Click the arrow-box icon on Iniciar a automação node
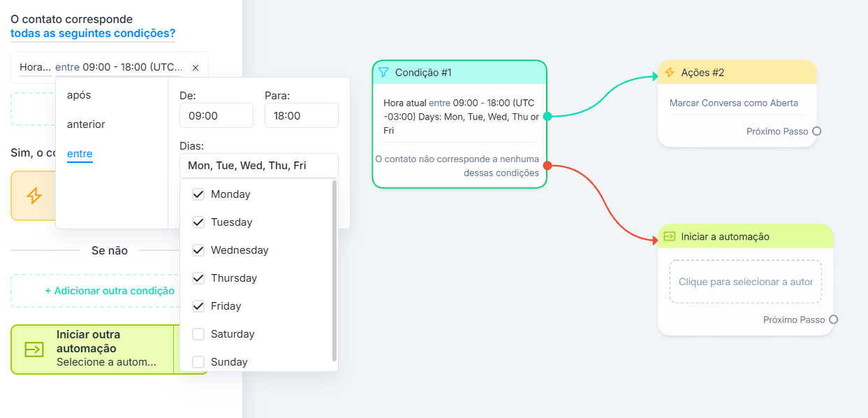The image size is (868, 418). coord(670,237)
